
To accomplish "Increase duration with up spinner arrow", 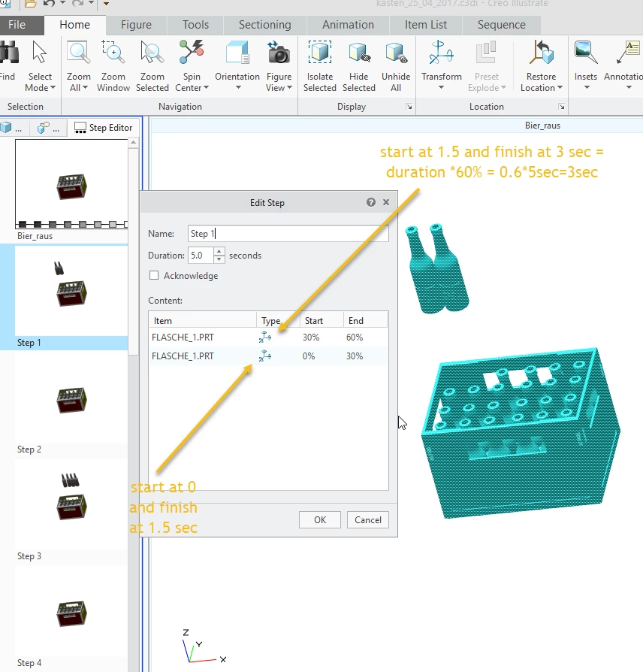I will 219,252.
